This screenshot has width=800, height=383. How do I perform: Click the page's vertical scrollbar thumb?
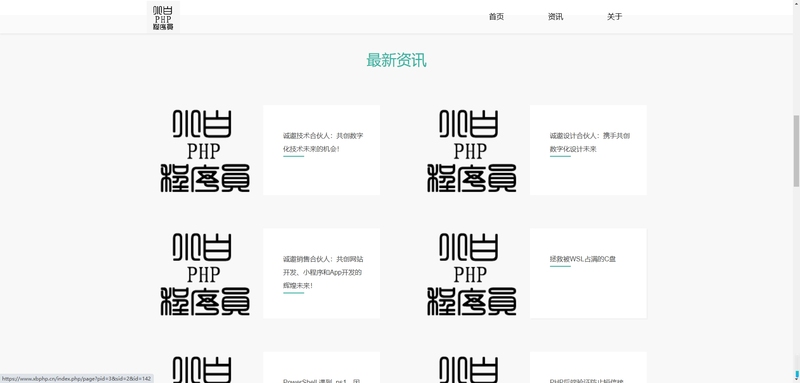[x=796, y=151]
